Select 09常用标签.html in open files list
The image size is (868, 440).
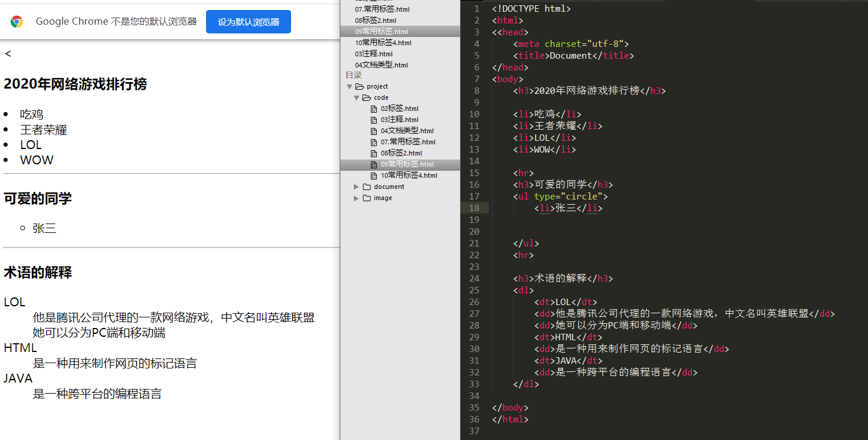pyautogui.click(x=400, y=32)
